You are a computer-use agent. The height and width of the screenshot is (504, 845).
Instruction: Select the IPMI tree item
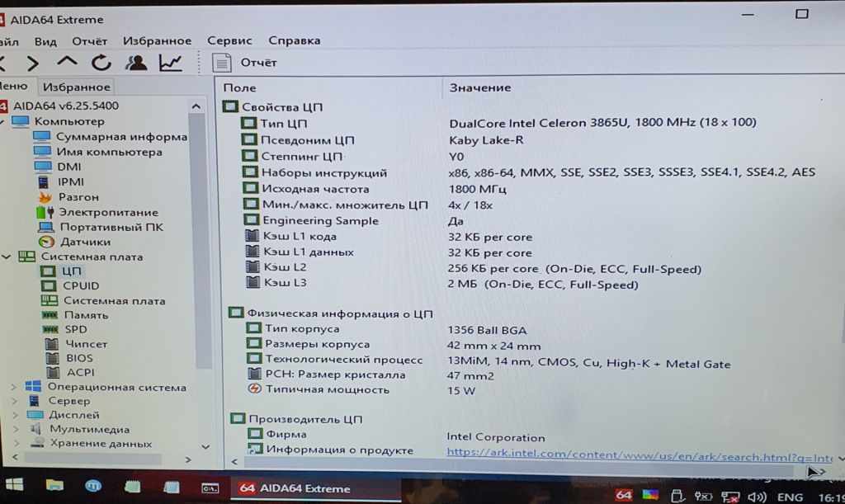pyautogui.click(x=71, y=182)
